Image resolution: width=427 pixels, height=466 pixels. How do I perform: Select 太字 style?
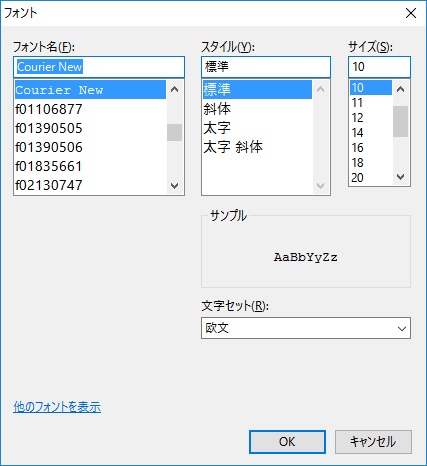(257, 128)
